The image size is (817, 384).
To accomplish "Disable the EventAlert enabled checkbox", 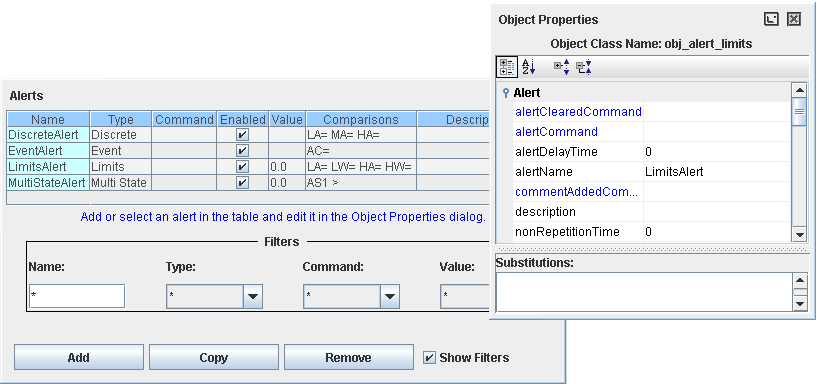I will (x=242, y=151).
